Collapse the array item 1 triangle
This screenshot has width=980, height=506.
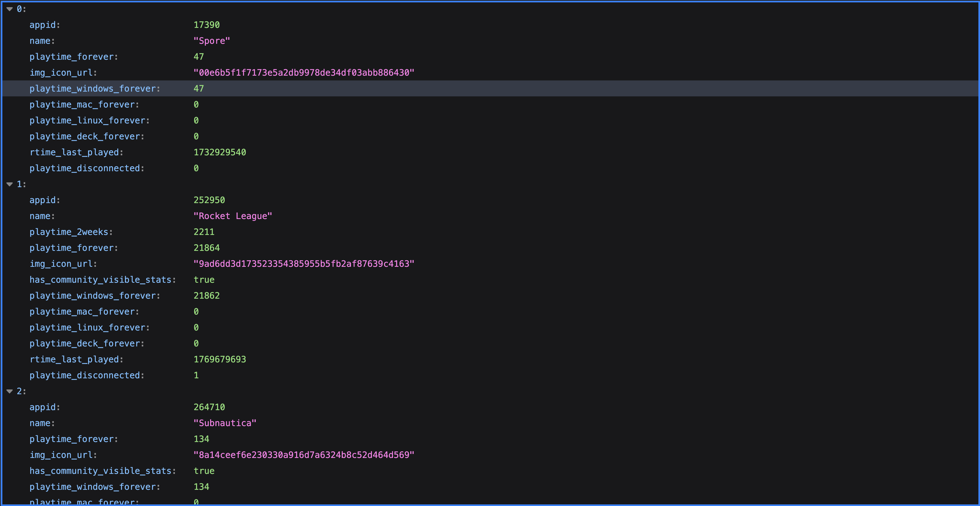[10, 184]
